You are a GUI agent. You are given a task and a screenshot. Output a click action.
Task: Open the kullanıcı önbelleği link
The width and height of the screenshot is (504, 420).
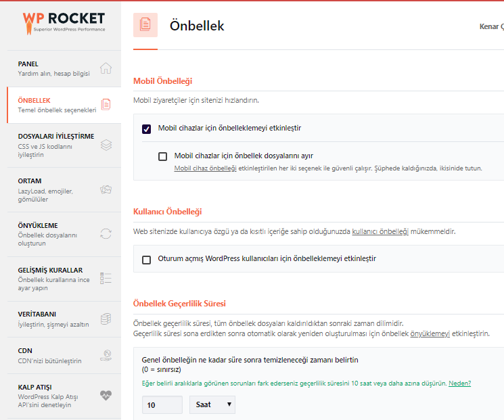tap(380, 231)
